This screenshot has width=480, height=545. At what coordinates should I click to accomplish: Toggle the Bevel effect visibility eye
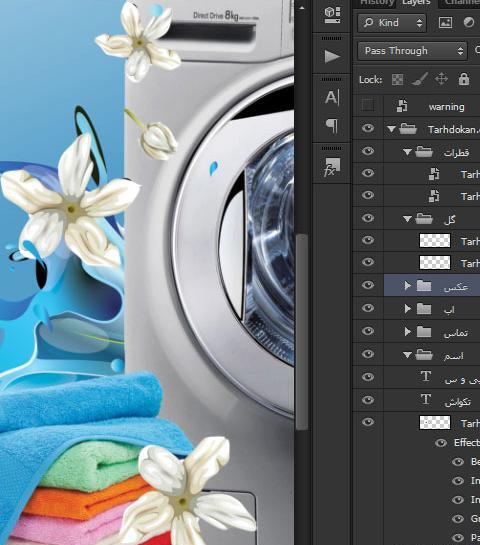[x=458, y=462]
